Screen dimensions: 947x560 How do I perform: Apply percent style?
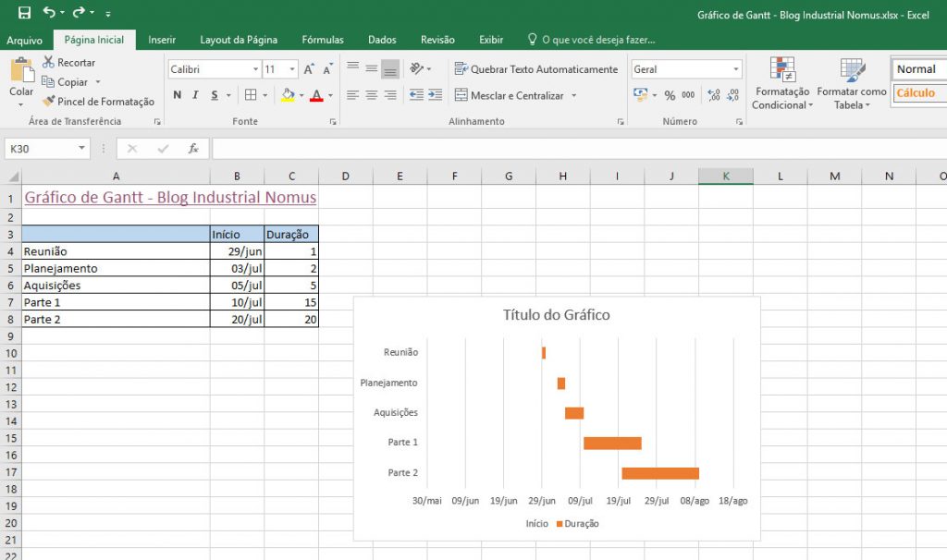[670, 95]
